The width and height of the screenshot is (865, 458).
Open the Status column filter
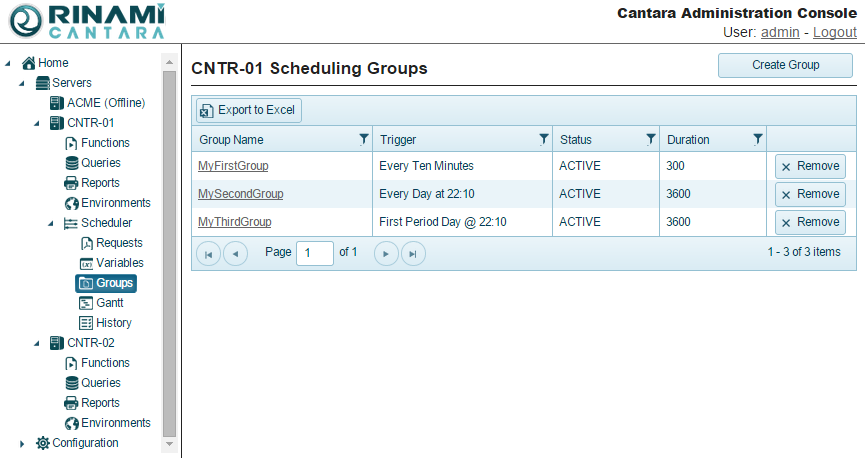[x=651, y=140]
